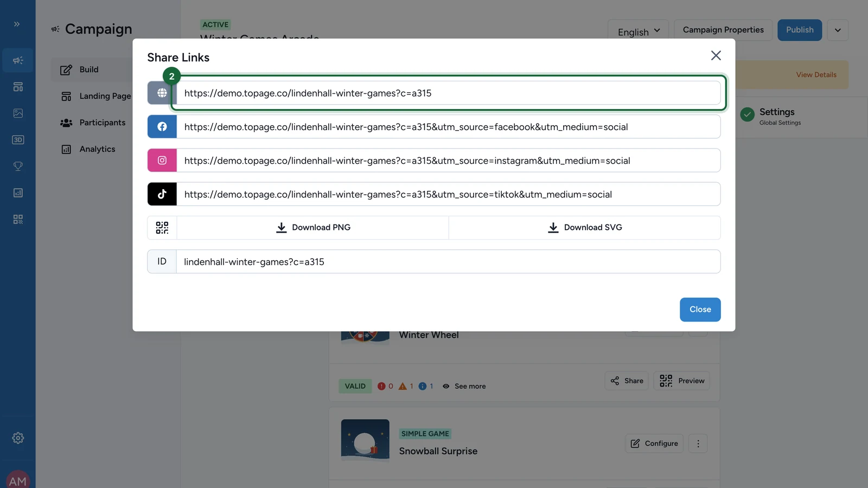
Task: Click the blue Close button
Action: 700,310
